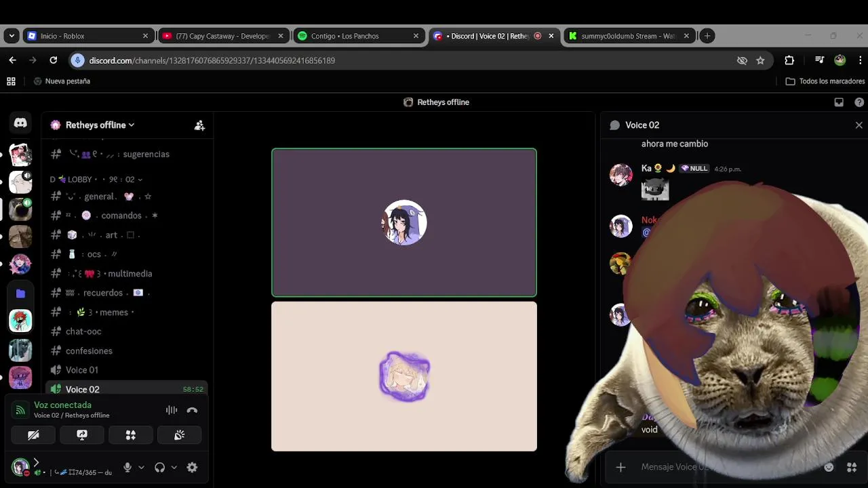
Task: Open attachment plus button in chat
Action: (x=620, y=467)
